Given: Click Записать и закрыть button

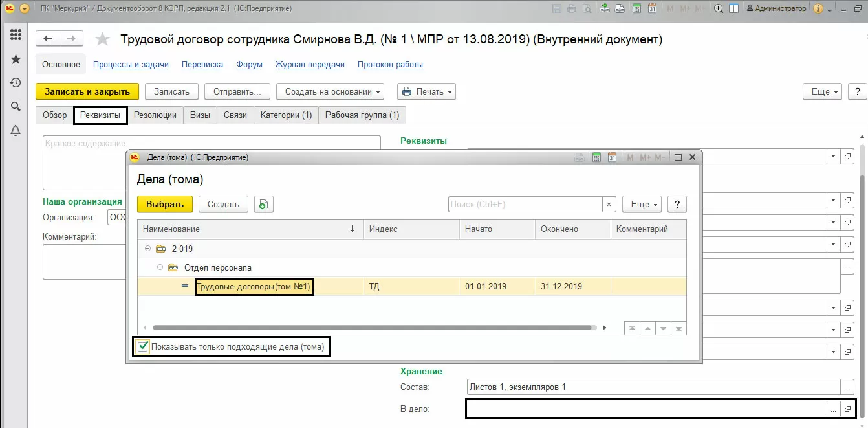Looking at the screenshot, I should (x=87, y=91).
